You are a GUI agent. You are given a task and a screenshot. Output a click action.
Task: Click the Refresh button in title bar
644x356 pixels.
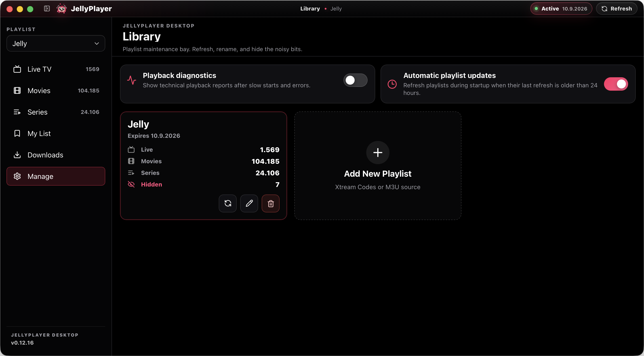pos(617,8)
